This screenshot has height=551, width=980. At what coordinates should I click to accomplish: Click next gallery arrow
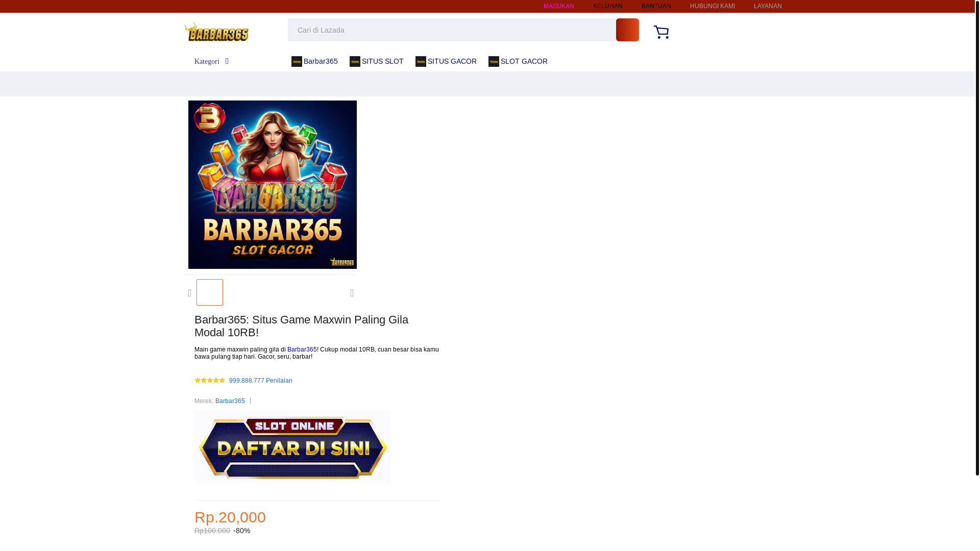pyautogui.click(x=352, y=293)
